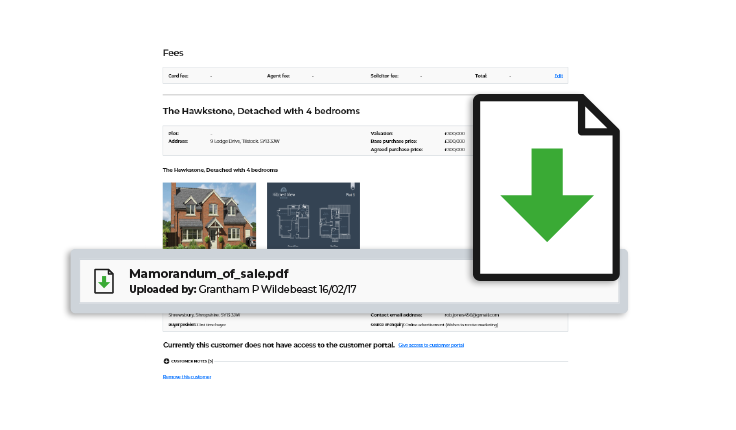Click the Uploaded by Grantham P Wildebeast line
The height and width of the screenshot is (430, 736).
pyautogui.click(x=243, y=289)
